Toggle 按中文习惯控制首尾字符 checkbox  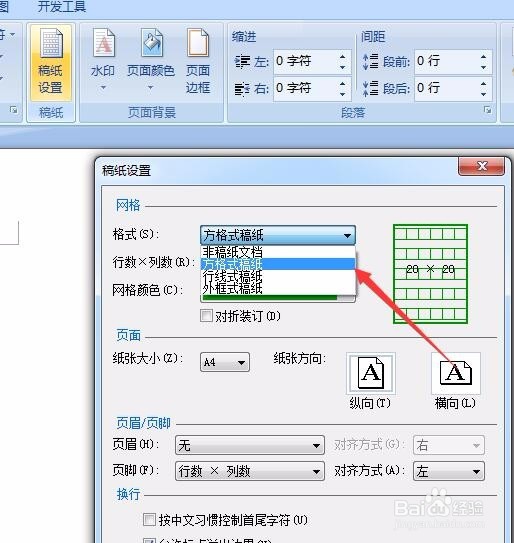point(149,519)
